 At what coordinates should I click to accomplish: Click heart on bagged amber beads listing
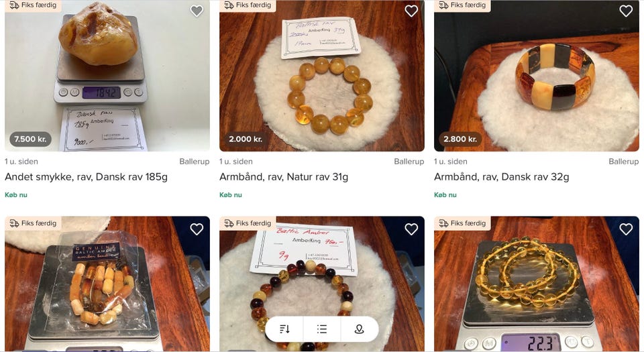point(197,229)
